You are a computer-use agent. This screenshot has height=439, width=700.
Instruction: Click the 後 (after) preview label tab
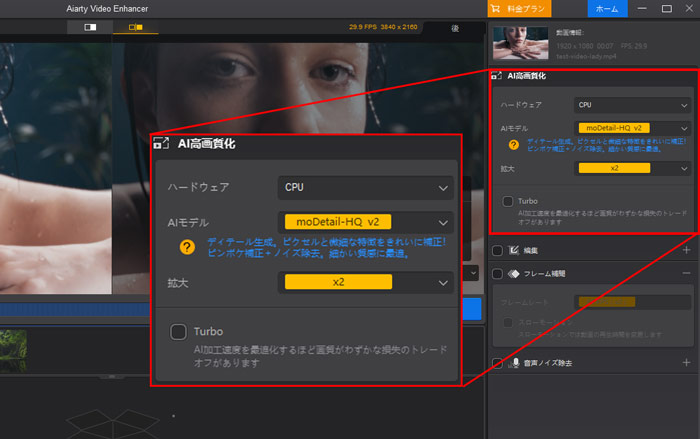(x=455, y=28)
